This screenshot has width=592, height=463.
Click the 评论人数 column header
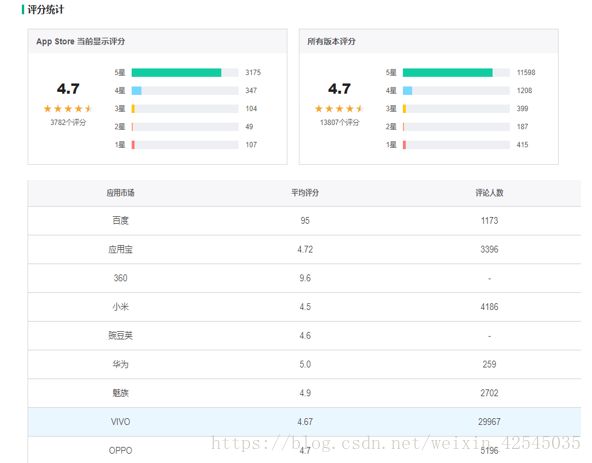[489, 193]
